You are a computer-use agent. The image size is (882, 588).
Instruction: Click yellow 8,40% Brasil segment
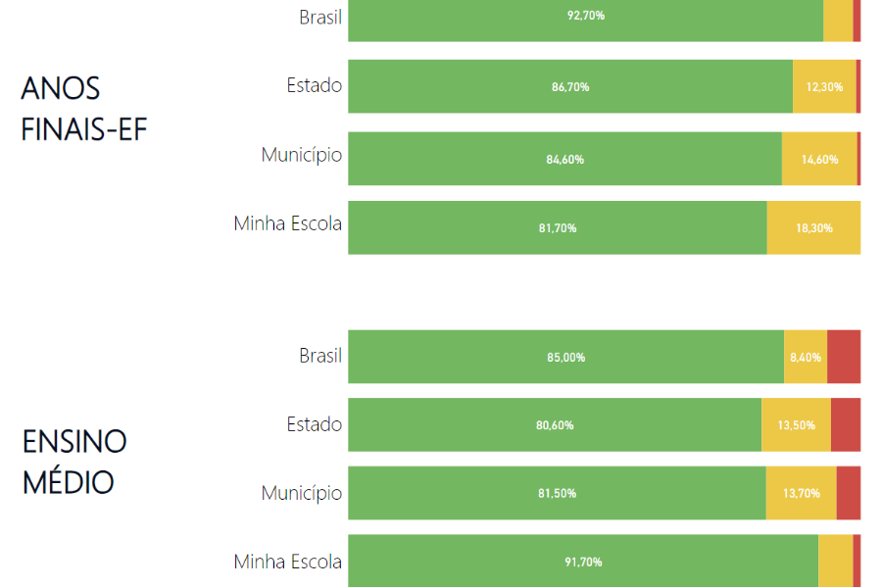click(806, 357)
